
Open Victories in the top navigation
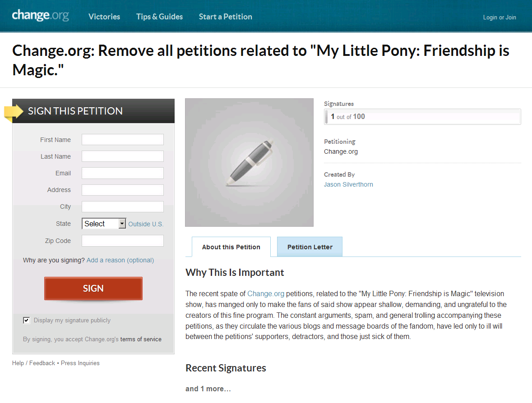[x=104, y=17]
